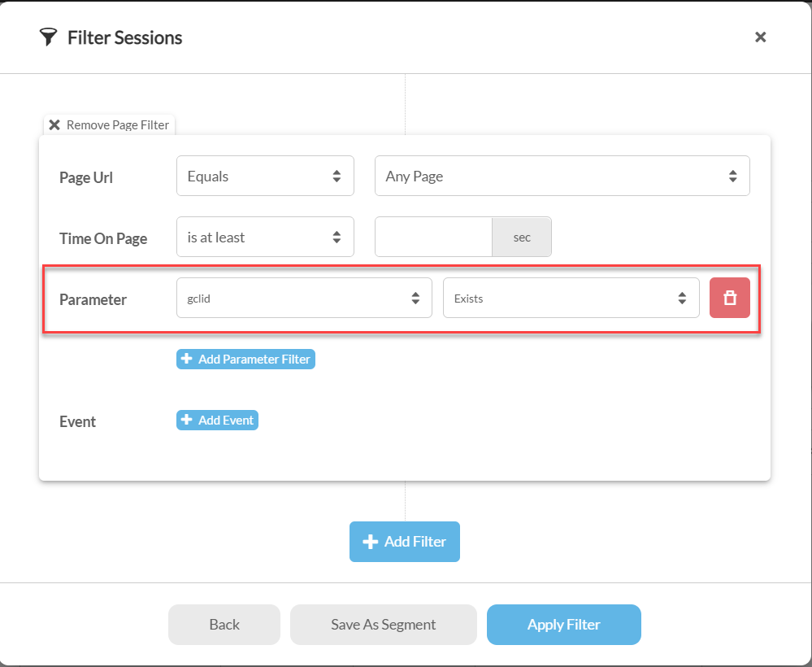
Task: Click the Add Filter button
Action: pos(405,542)
